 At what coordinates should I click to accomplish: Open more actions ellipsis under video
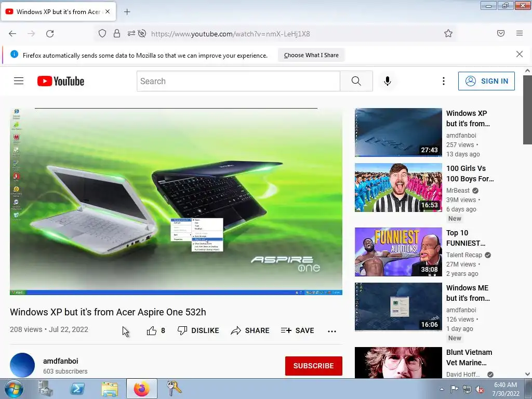click(x=332, y=331)
